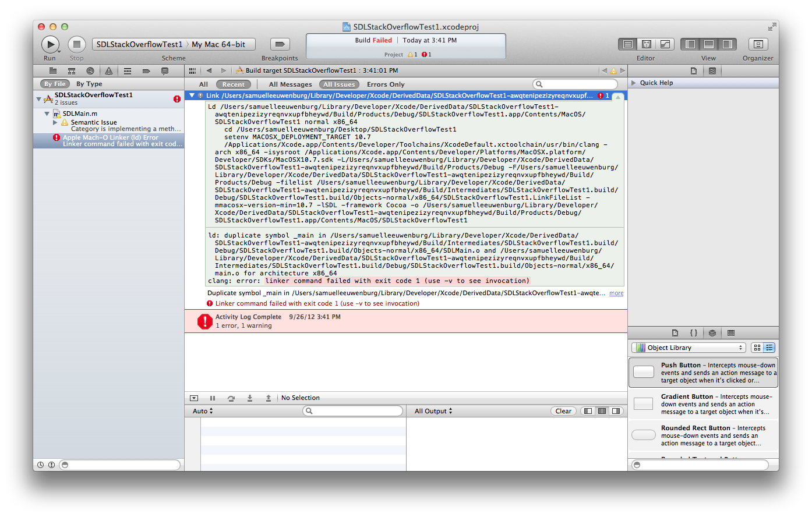Click the build log search field
The width and height of the screenshot is (812, 517).
pos(575,84)
